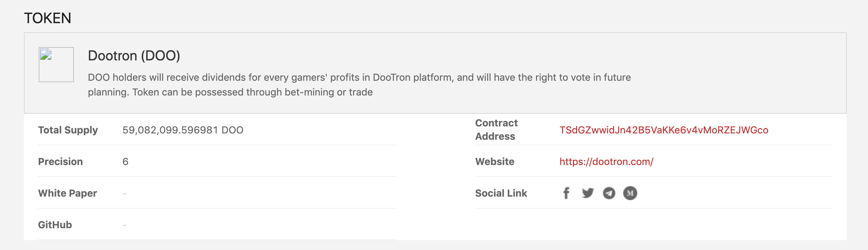Click the GitHub label

[55, 225]
